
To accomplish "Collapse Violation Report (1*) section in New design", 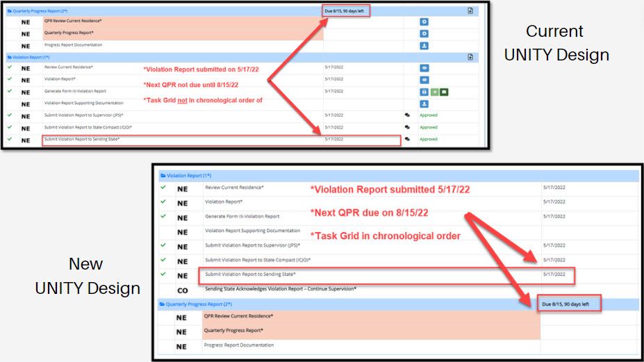I will click(189, 176).
